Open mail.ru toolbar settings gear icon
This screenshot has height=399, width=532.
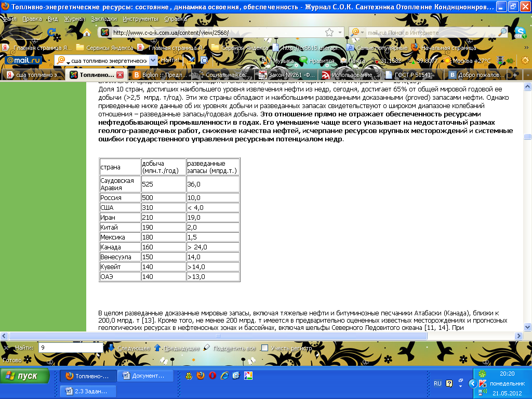point(525,60)
